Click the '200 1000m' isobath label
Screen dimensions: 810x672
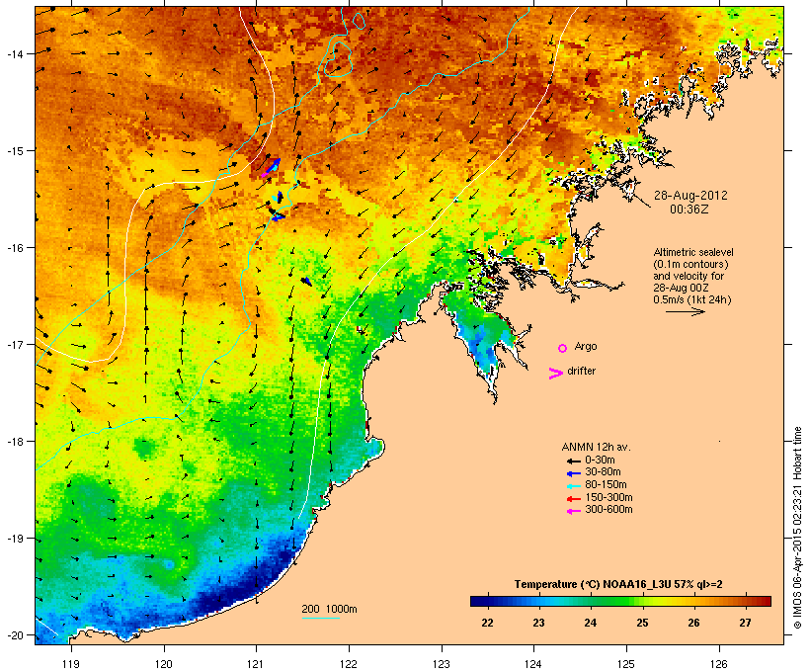(x=329, y=609)
